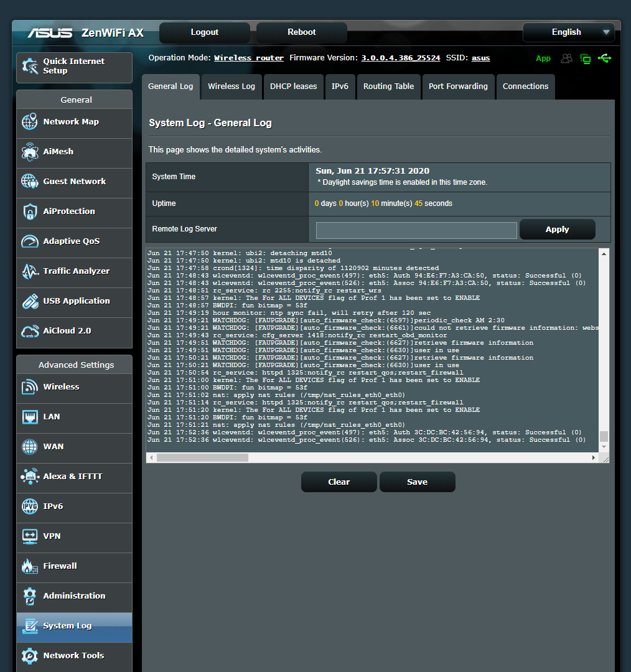The height and width of the screenshot is (672, 631).
Task: Focus the Remote Log Server input field
Action: [416, 230]
